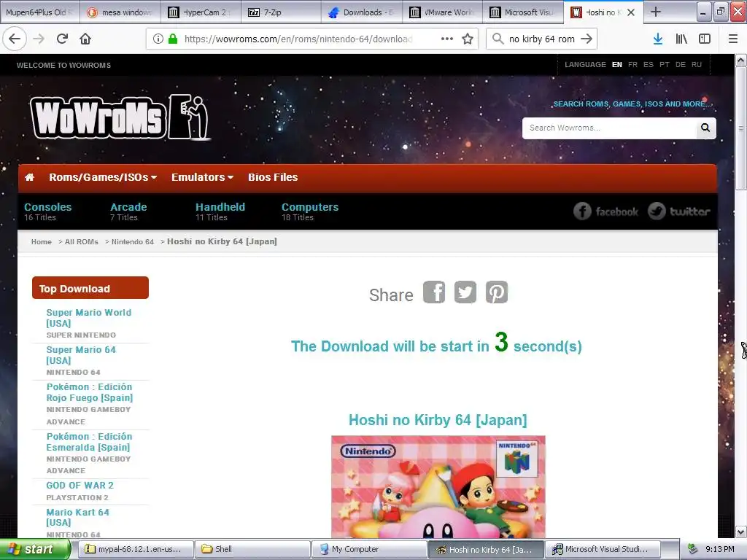Click the WoWroMs site logo
747x560 pixels.
(120, 117)
